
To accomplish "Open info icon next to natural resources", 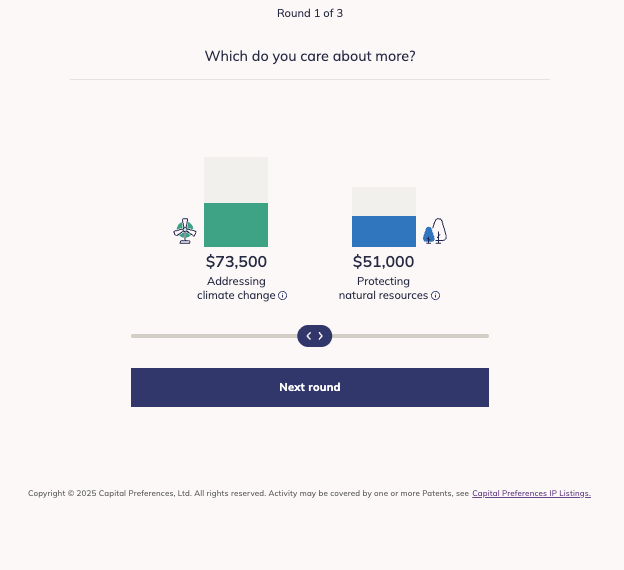I will (435, 295).
